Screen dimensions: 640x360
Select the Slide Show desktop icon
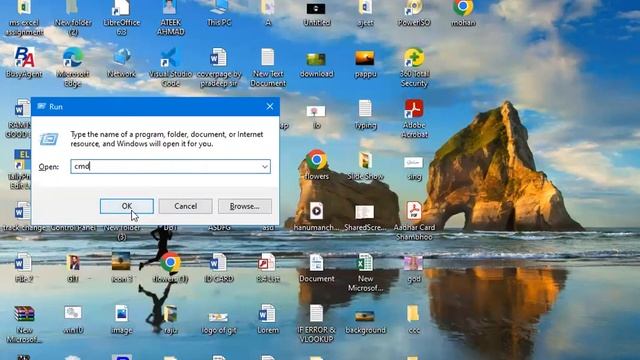point(365,165)
